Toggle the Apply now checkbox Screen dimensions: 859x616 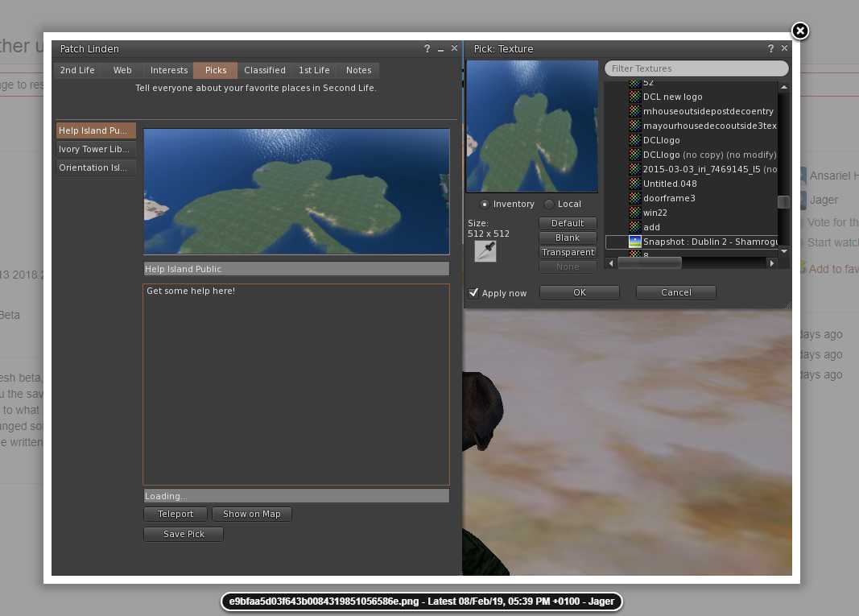(473, 292)
